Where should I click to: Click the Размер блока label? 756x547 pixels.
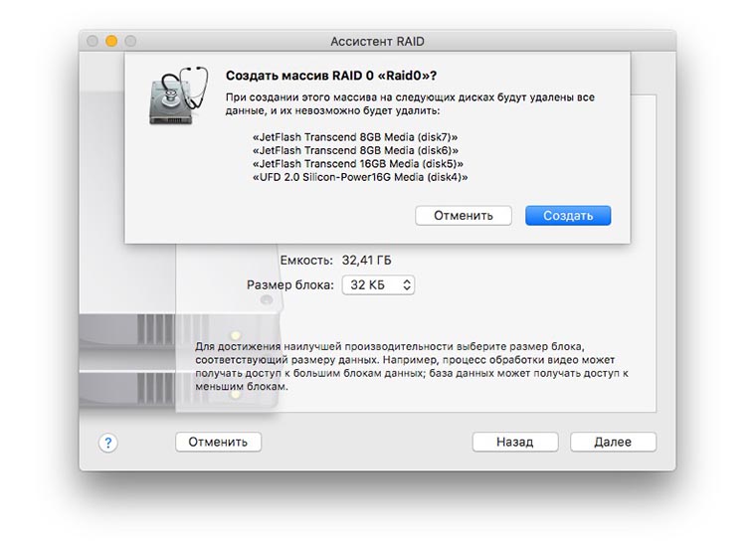coord(290,285)
